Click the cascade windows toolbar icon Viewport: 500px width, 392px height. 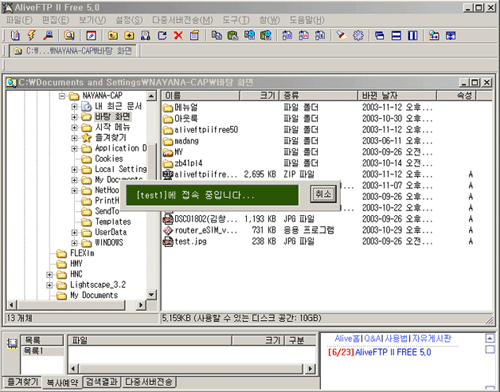click(x=380, y=35)
